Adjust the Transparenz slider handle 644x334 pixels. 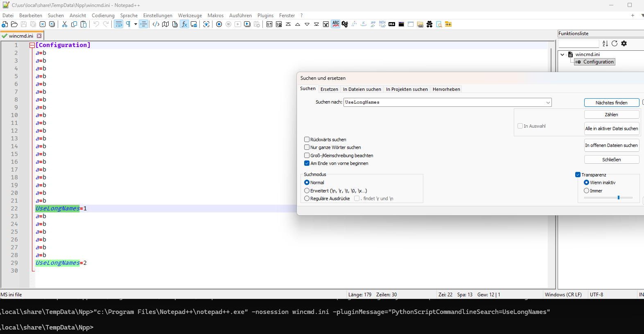(x=619, y=198)
